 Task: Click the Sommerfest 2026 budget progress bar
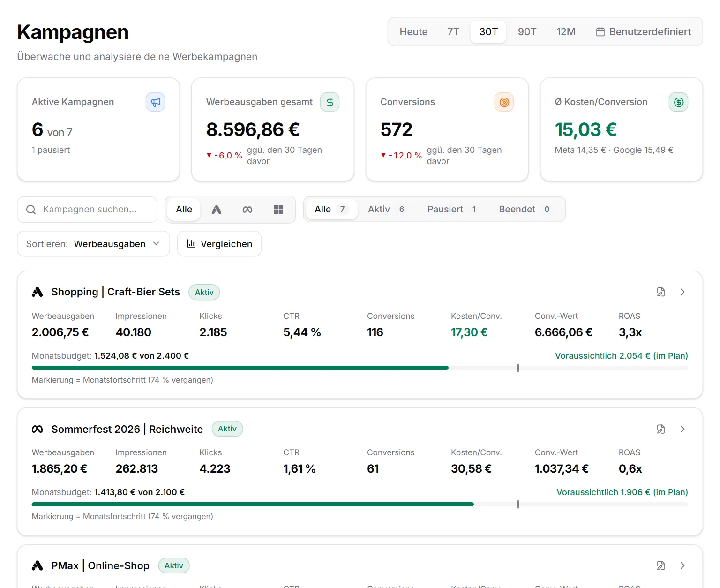coord(360,505)
